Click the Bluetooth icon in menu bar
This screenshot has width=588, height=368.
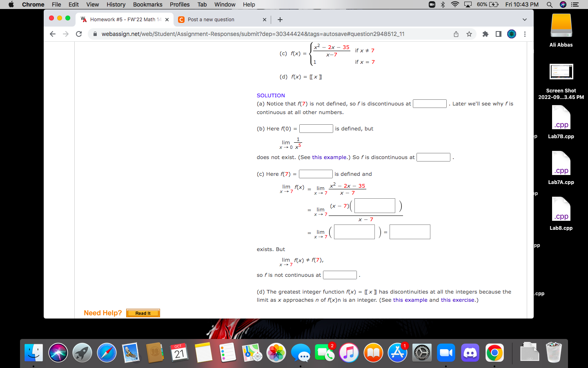tap(442, 4)
